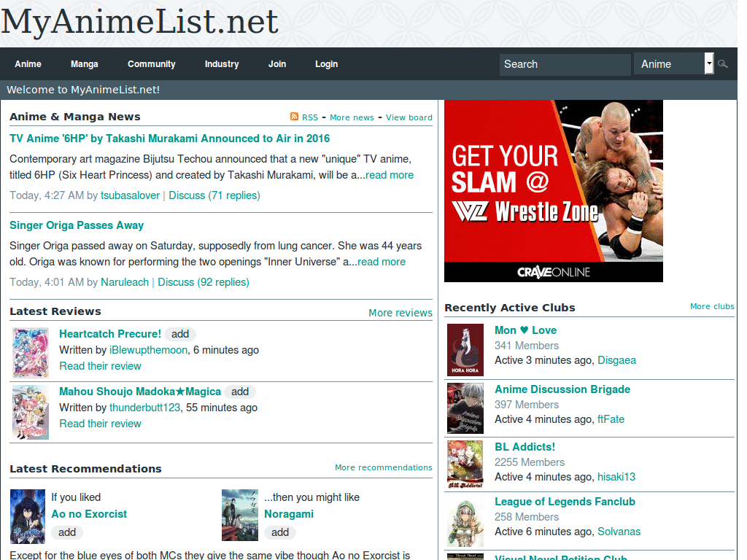Open Discuss (92 replies) link
Screen dimensions: 747x560
coord(204,282)
